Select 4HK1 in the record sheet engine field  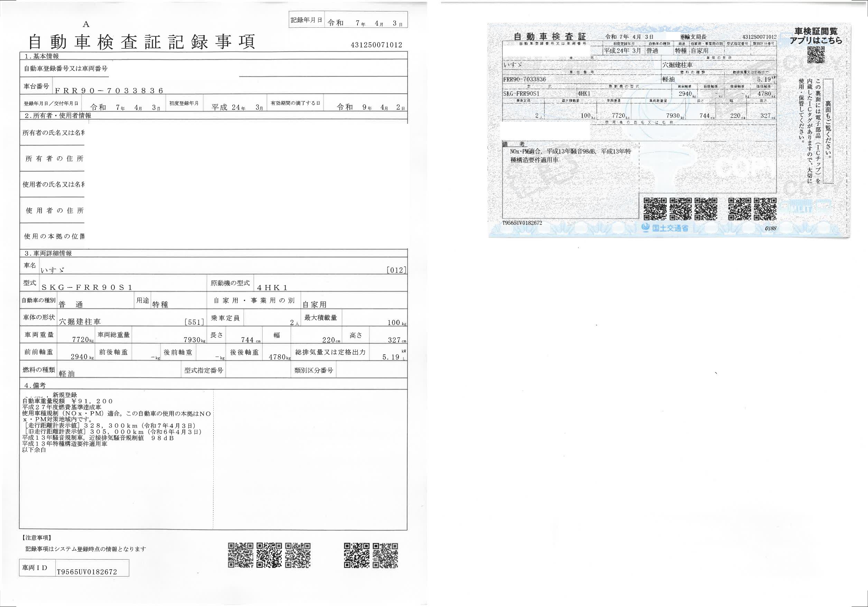click(272, 287)
